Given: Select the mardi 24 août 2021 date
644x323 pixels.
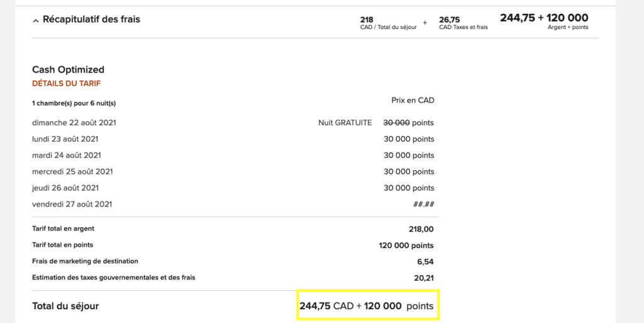Looking at the screenshot, I should click(67, 156).
